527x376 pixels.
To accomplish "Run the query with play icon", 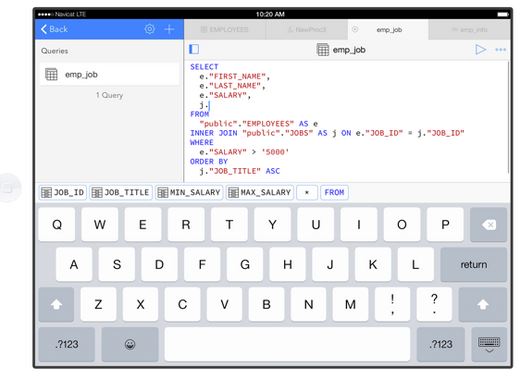I will tap(481, 50).
